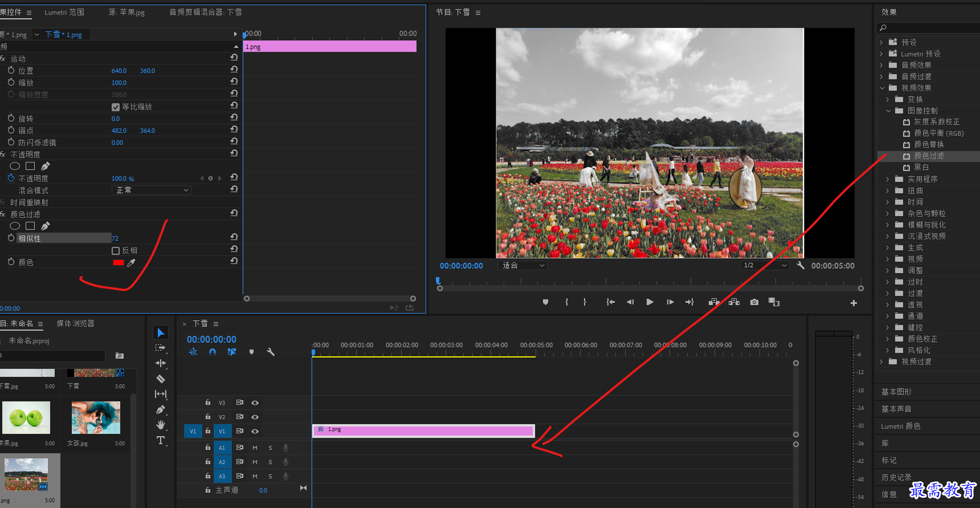Click the Lift button

713,302
